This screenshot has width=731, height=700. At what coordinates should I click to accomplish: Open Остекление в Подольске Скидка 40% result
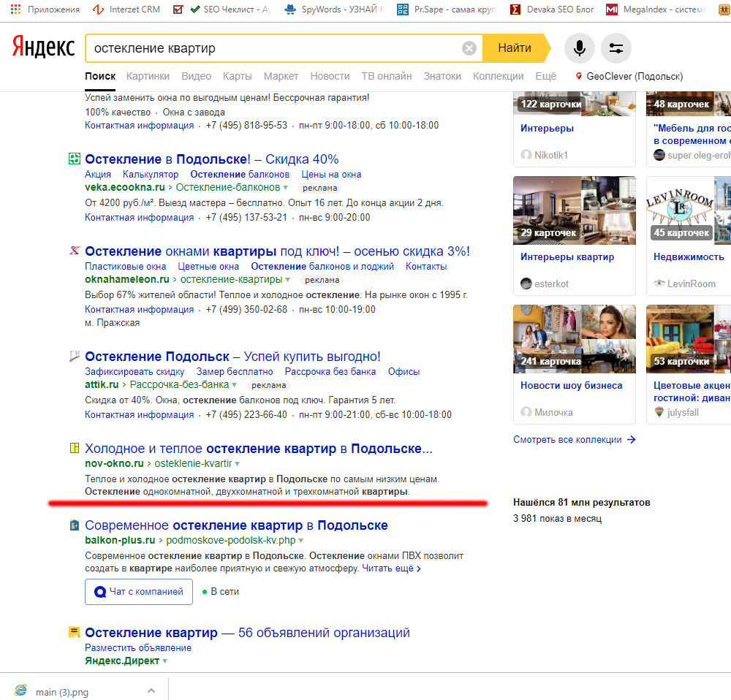point(212,159)
